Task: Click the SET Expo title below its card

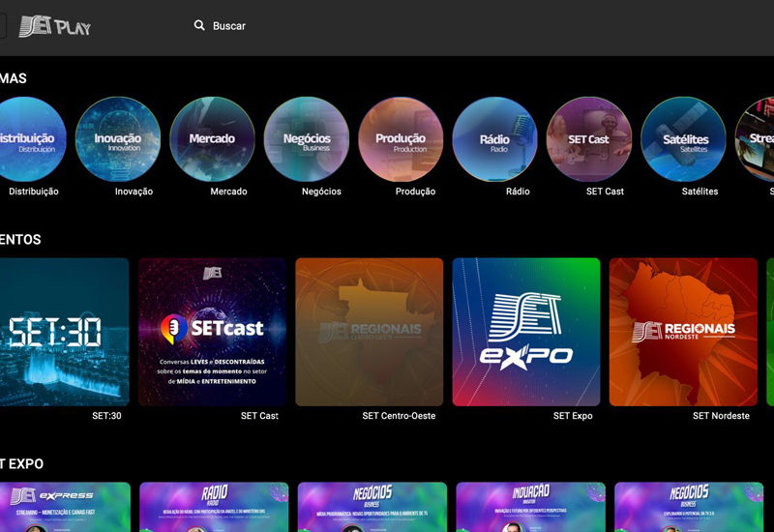Action: [x=573, y=416]
